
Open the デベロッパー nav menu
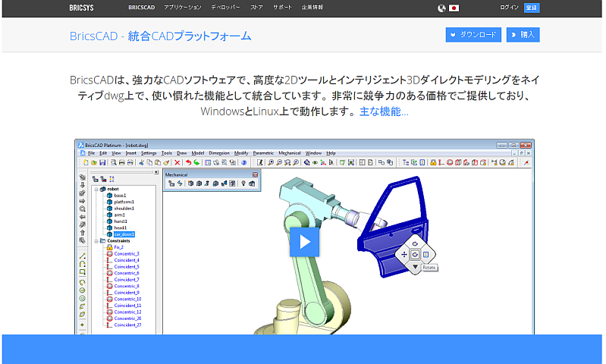pyautogui.click(x=225, y=8)
